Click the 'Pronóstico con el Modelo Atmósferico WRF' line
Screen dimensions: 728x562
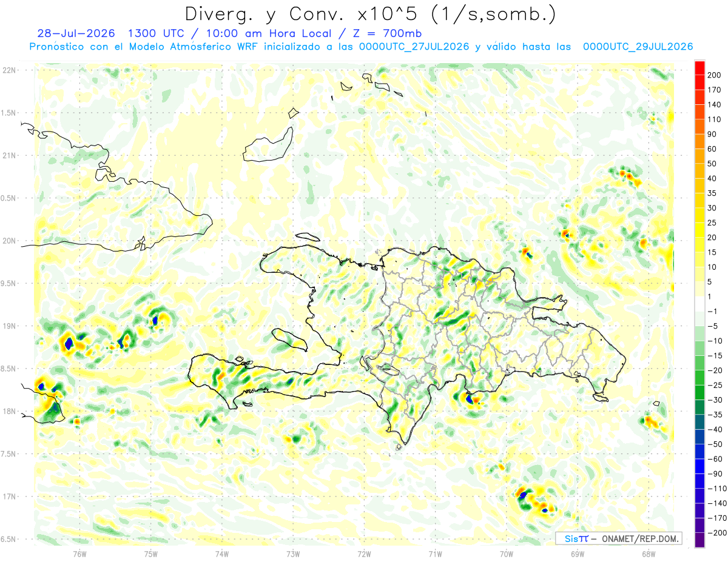point(145,47)
